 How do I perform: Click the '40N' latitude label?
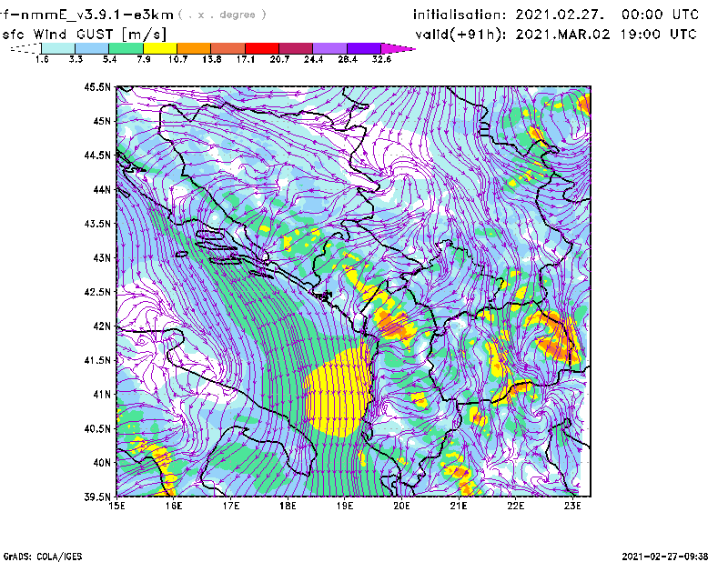click(x=102, y=463)
